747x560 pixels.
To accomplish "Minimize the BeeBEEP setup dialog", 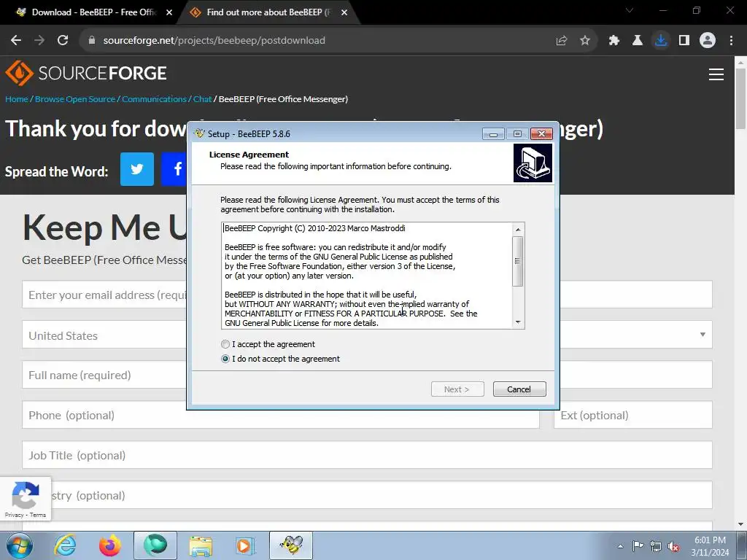I will point(493,134).
